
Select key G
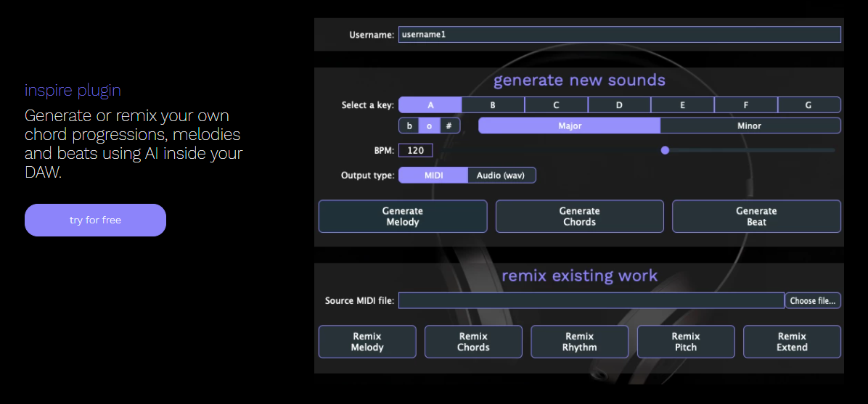pyautogui.click(x=808, y=104)
